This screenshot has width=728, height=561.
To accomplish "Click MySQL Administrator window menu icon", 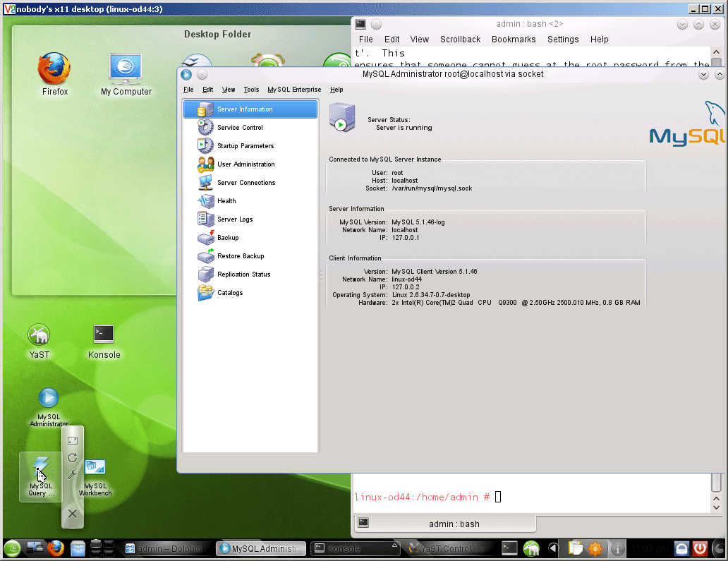I will point(186,74).
